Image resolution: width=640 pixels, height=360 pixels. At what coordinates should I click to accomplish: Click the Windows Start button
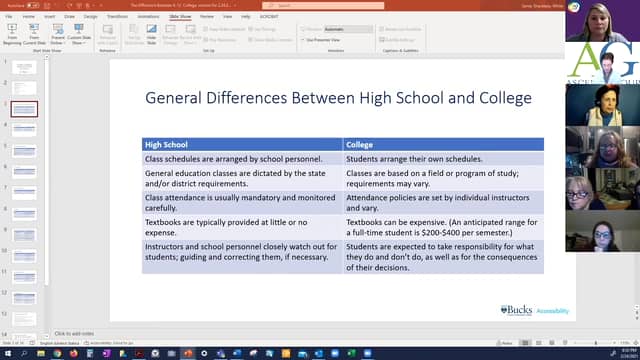pyautogui.click(x=8, y=353)
